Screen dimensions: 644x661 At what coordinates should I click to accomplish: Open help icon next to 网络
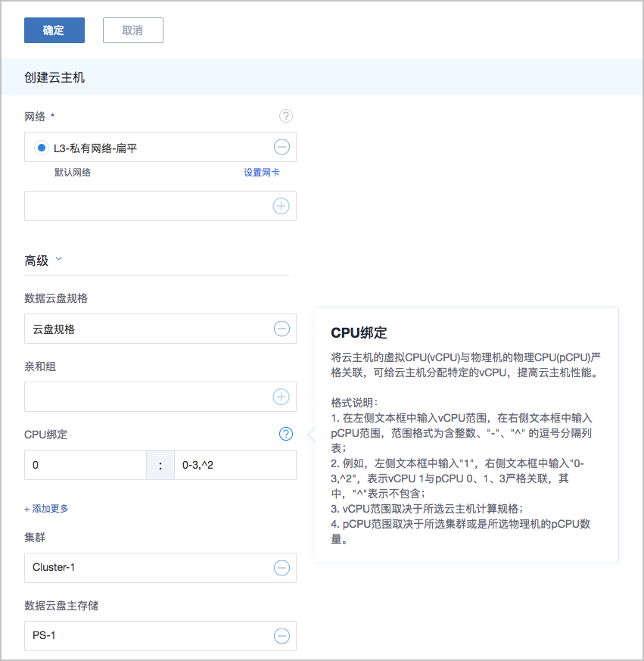[286, 116]
